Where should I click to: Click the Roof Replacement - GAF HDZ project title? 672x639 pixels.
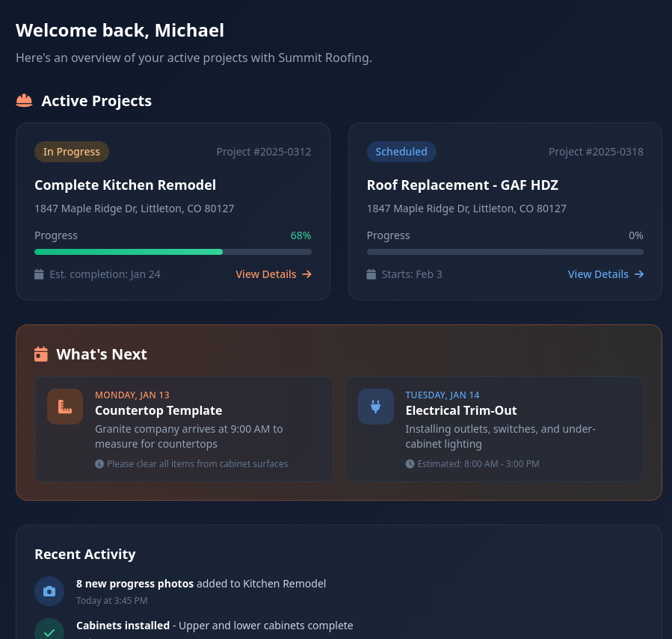click(463, 185)
